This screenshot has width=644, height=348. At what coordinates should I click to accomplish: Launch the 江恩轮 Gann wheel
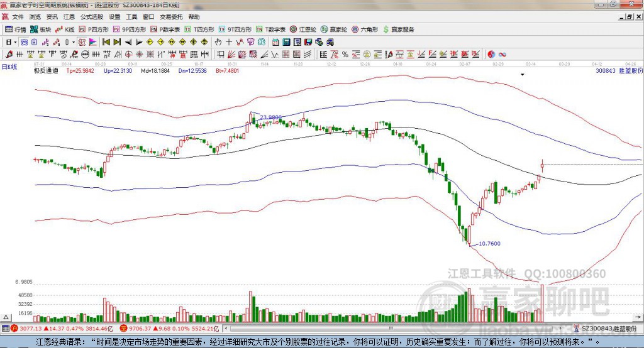click(x=303, y=30)
